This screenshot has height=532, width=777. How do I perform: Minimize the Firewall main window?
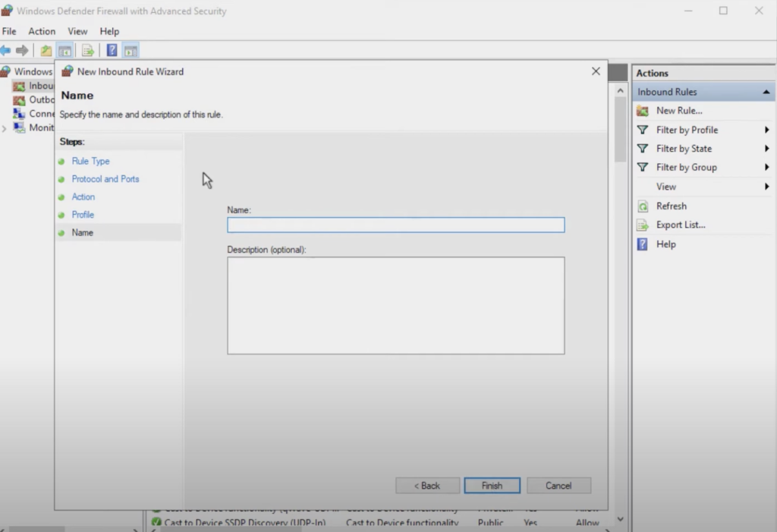[688, 11]
